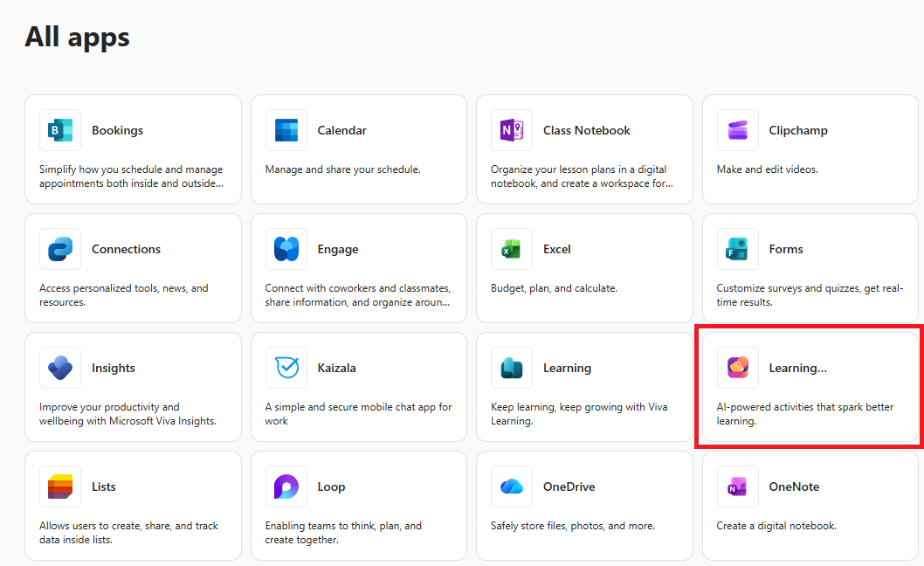Open the Insights app icon

click(60, 368)
